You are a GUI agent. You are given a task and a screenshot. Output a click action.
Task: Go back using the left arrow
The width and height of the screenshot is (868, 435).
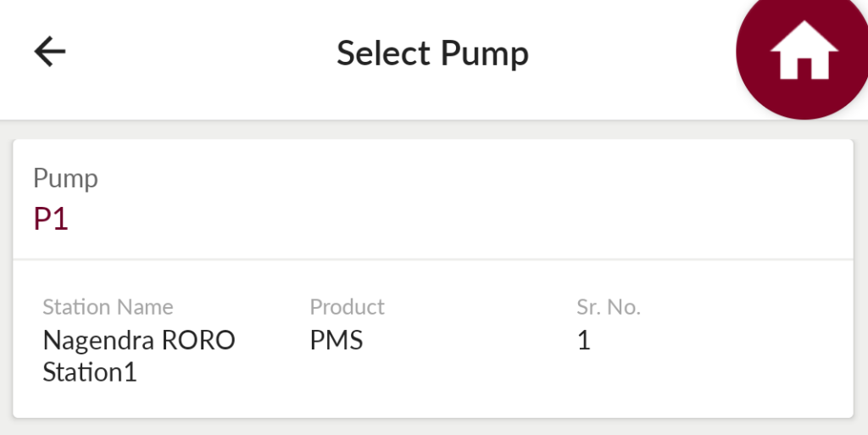(50, 52)
